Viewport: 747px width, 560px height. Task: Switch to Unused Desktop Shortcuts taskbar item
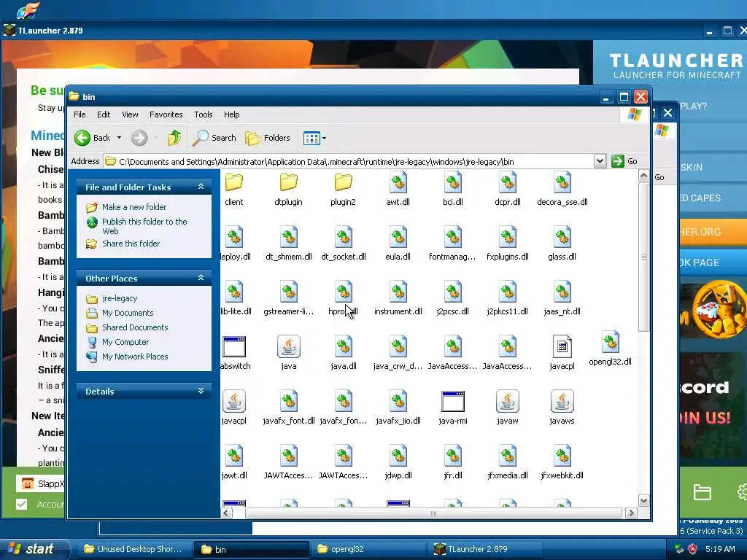tap(133, 549)
